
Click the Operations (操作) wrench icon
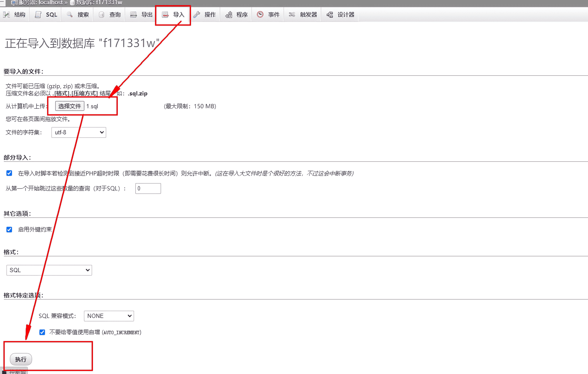(197, 15)
